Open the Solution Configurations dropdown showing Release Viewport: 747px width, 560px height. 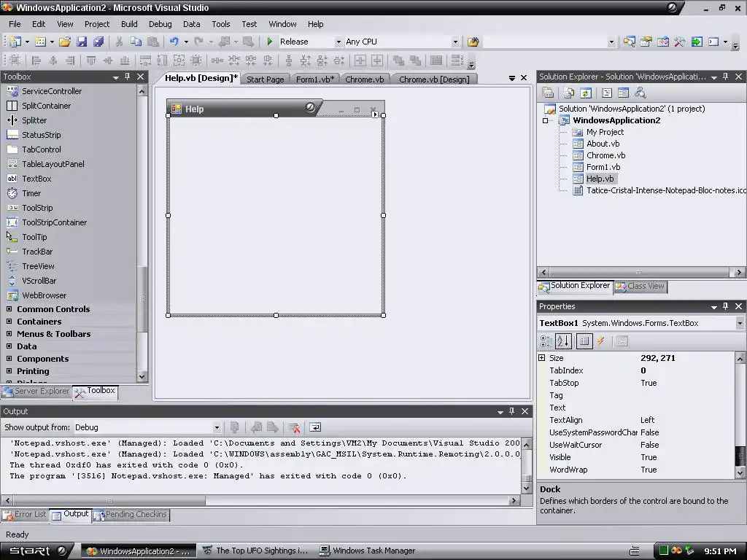tap(338, 42)
